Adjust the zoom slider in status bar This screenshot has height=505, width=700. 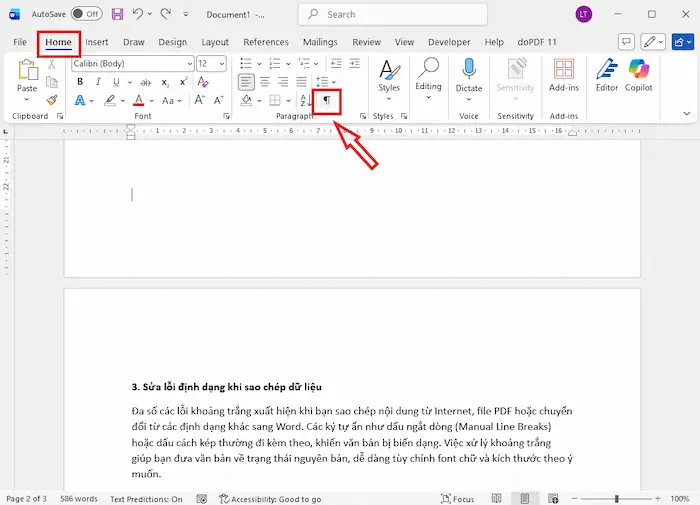pos(616,498)
